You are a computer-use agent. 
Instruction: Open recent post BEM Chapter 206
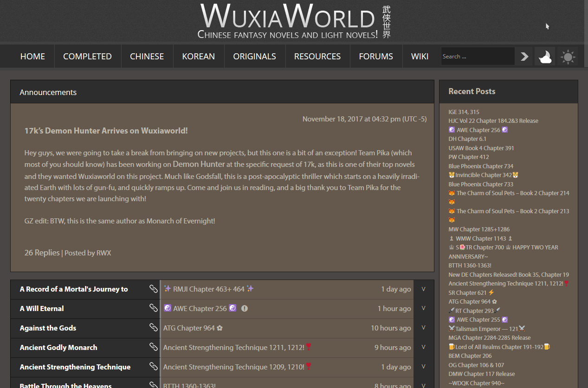470,356
